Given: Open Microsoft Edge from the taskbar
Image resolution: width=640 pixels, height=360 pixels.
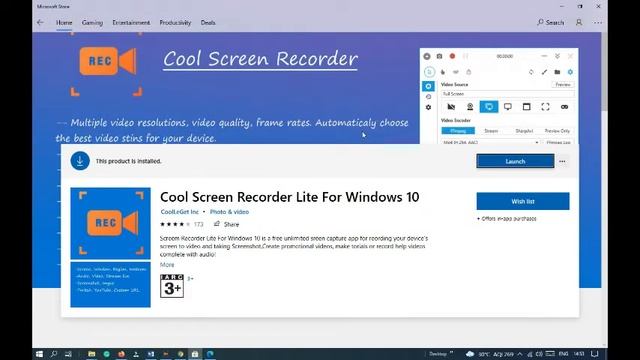Looking at the screenshot, I should 210,354.
